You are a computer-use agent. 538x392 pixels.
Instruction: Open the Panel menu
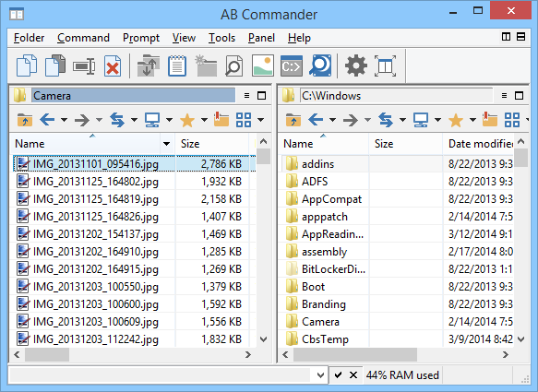(261, 38)
